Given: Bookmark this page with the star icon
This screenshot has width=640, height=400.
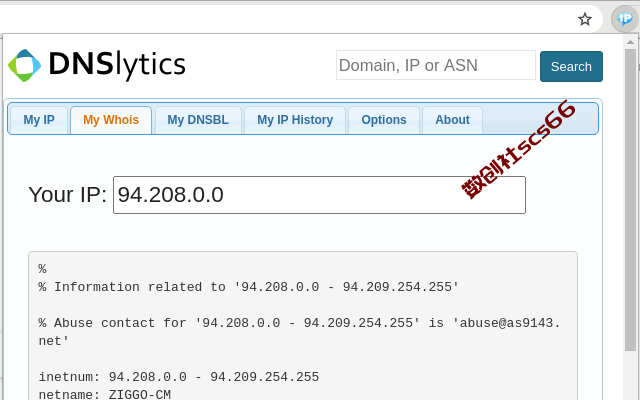Looking at the screenshot, I should 585,19.
